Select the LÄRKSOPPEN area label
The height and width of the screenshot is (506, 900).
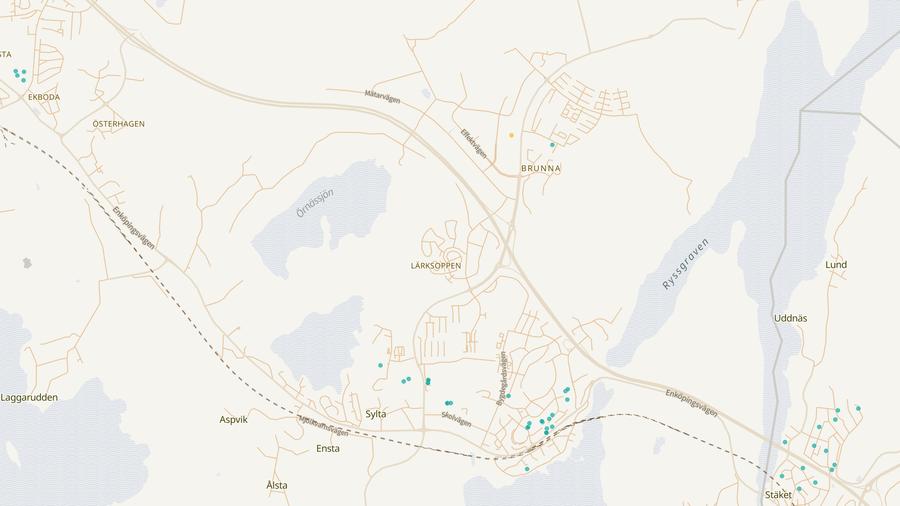click(436, 266)
